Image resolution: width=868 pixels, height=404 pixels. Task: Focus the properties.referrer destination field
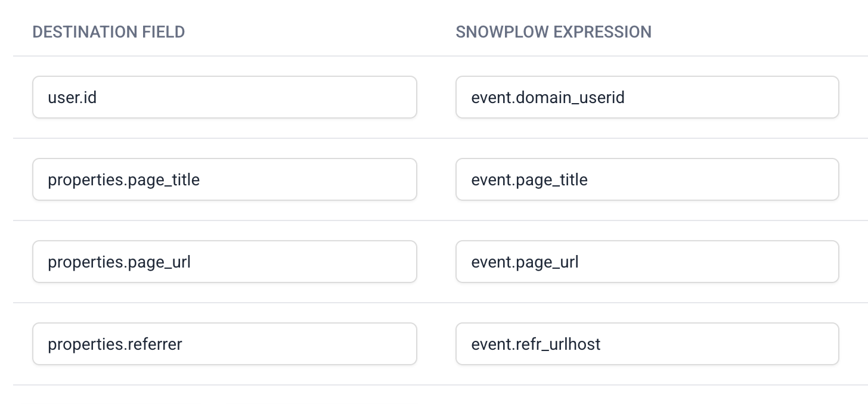pos(224,344)
